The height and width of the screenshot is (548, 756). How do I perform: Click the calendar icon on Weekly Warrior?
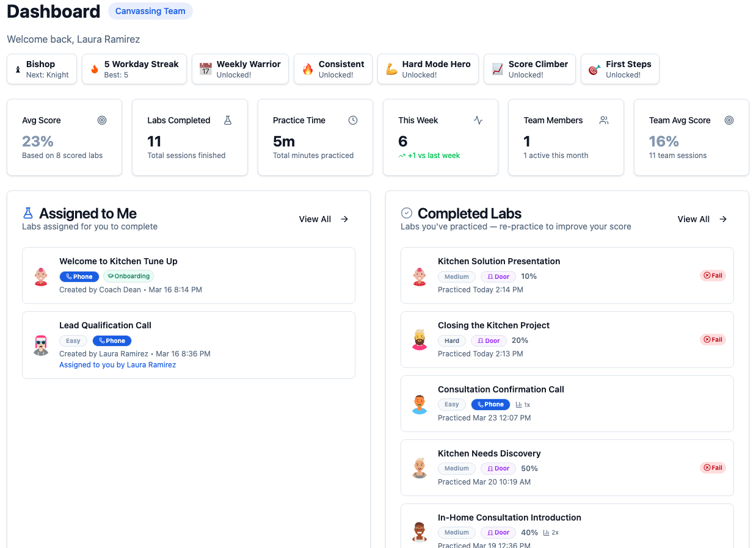pos(206,69)
